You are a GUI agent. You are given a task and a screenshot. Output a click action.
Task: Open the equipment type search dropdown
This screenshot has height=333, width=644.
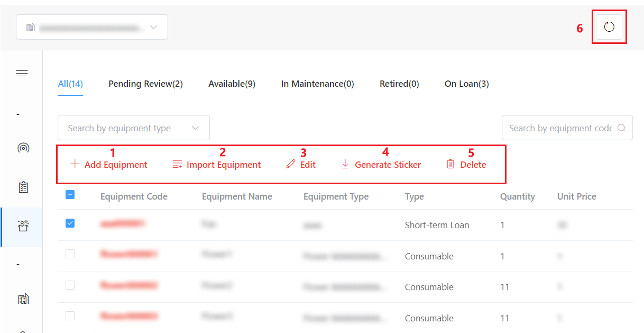127,128
